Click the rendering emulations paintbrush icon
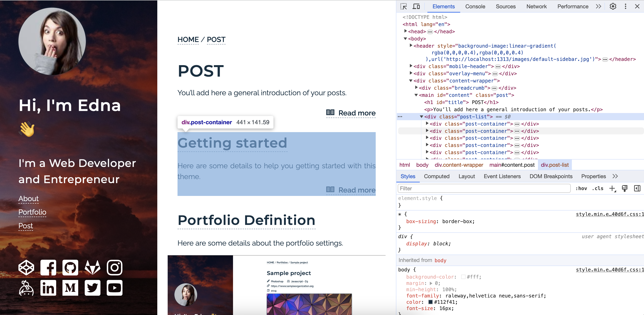 click(x=624, y=189)
